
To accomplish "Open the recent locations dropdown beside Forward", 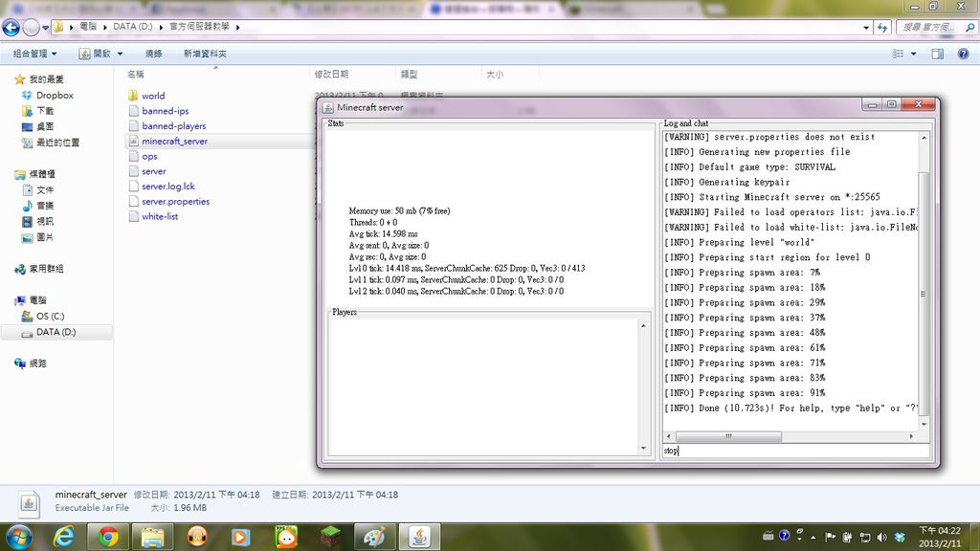I will tap(46, 28).
